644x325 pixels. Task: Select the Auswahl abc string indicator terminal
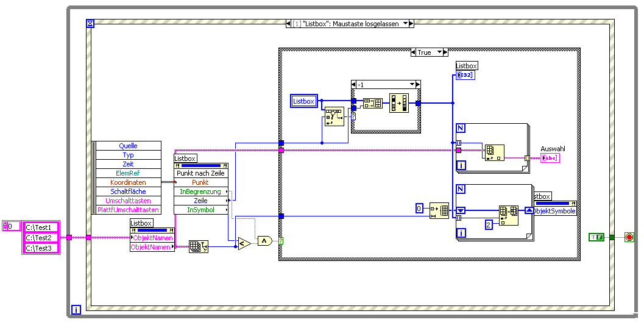coord(550,158)
